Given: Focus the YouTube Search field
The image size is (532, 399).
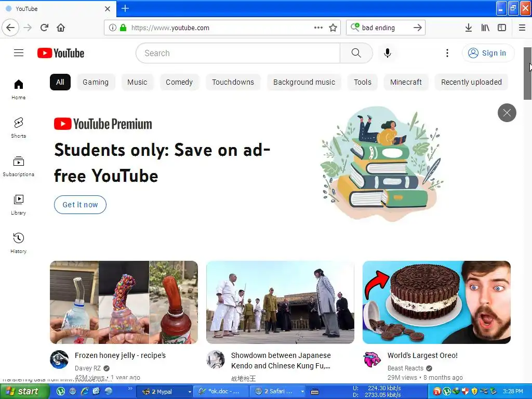Looking at the screenshot, I should click(238, 53).
